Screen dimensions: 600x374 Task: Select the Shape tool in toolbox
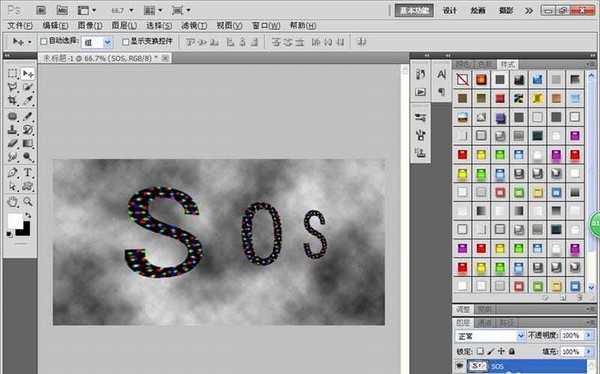point(28,186)
